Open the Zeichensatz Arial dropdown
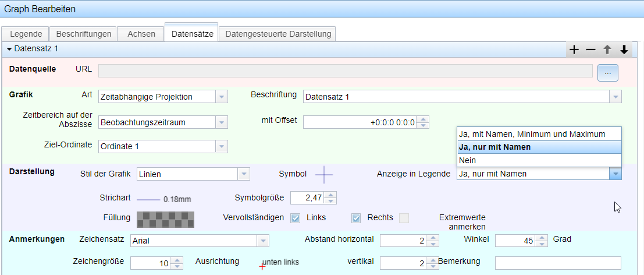Screen dimensions: 644x275 pos(263,241)
